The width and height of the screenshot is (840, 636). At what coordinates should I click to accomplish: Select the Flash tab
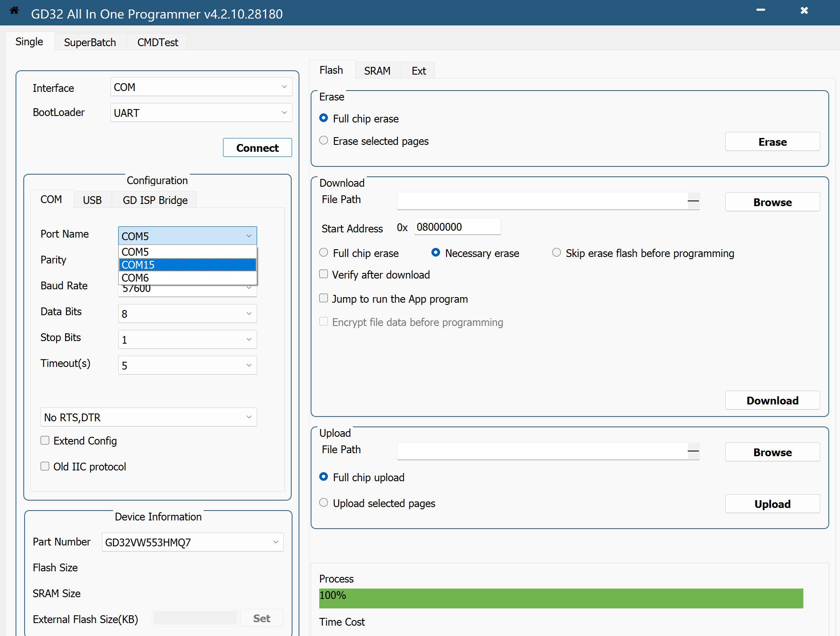click(331, 70)
